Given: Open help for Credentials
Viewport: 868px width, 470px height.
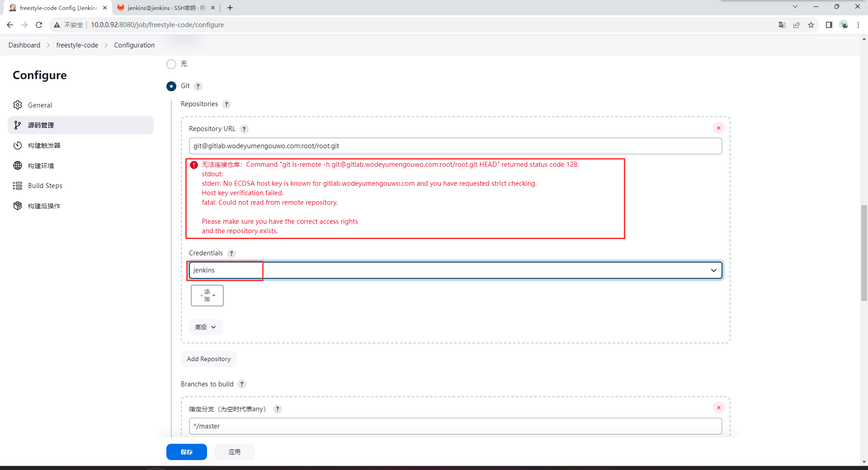Looking at the screenshot, I should pyautogui.click(x=231, y=254).
